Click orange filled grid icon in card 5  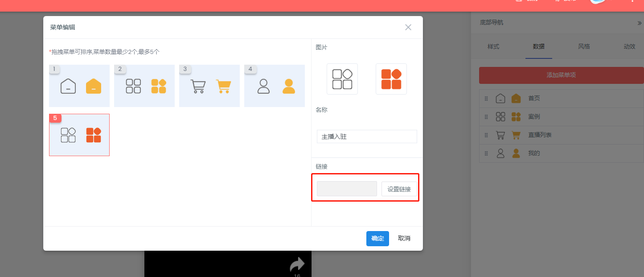click(94, 135)
